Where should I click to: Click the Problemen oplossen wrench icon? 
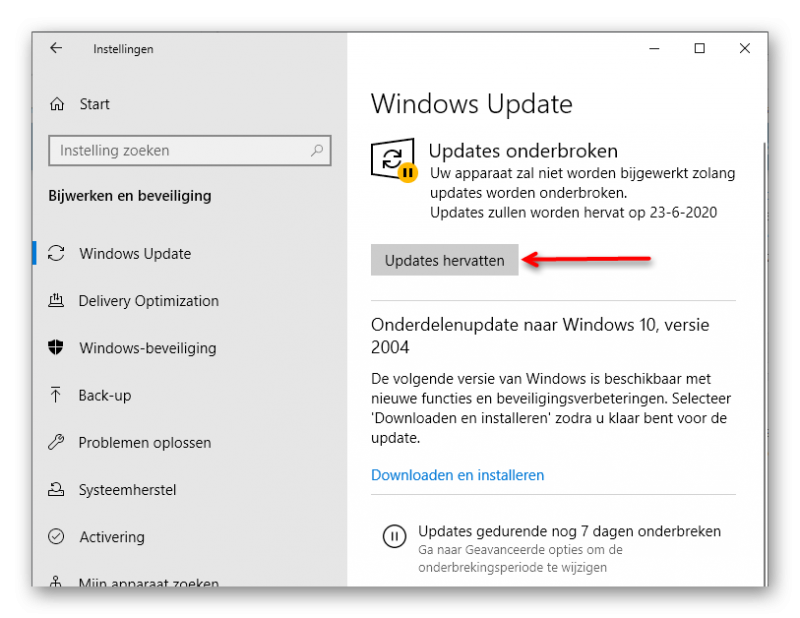click(56, 442)
